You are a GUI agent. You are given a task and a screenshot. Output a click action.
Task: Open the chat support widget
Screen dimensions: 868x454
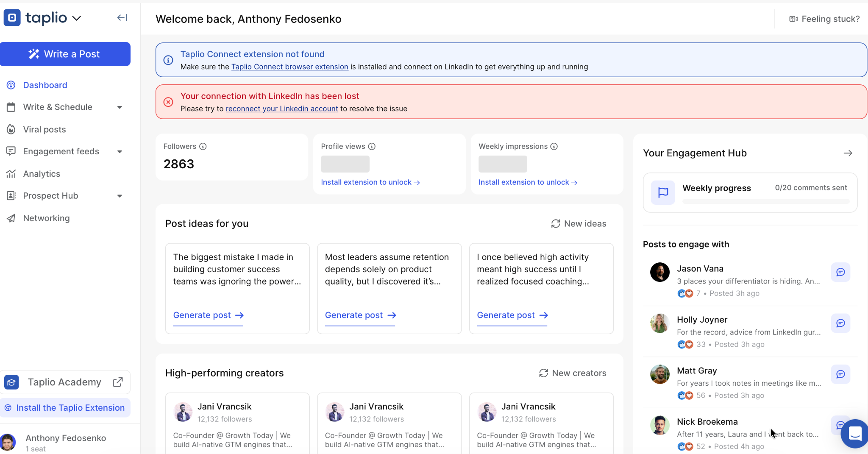point(855,434)
